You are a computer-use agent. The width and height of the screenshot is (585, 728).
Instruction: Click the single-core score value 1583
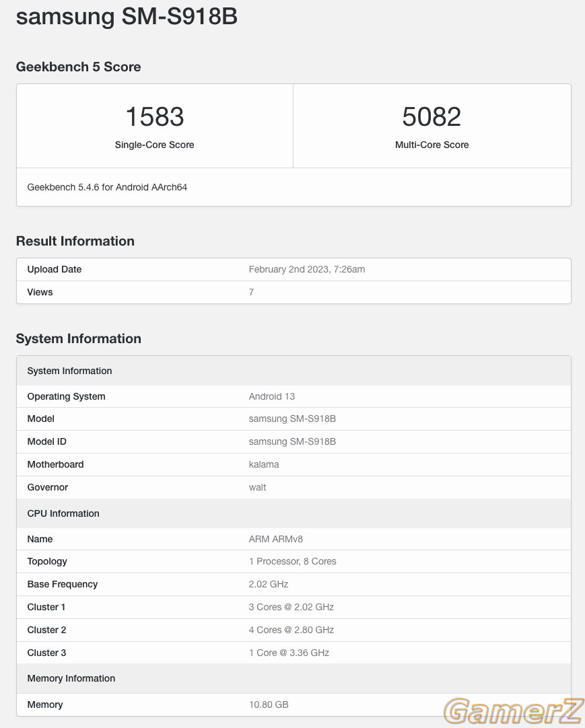coord(155,116)
